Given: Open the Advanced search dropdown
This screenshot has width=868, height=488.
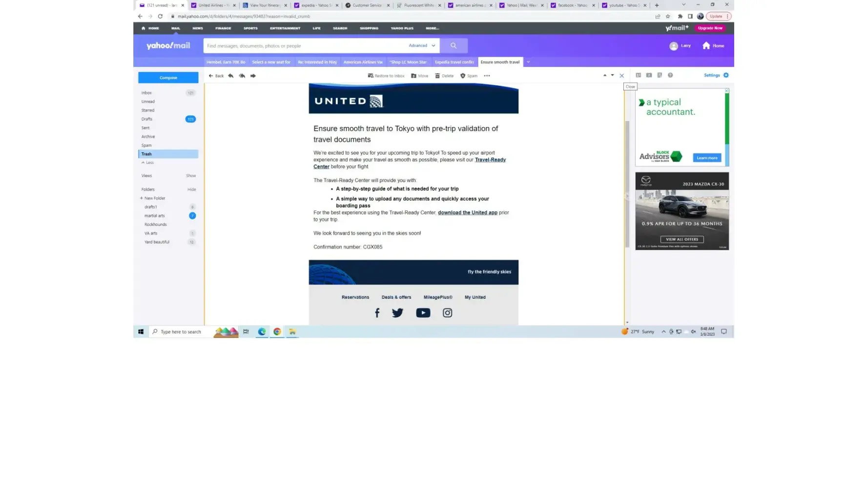Looking at the screenshot, I should pyautogui.click(x=422, y=46).
